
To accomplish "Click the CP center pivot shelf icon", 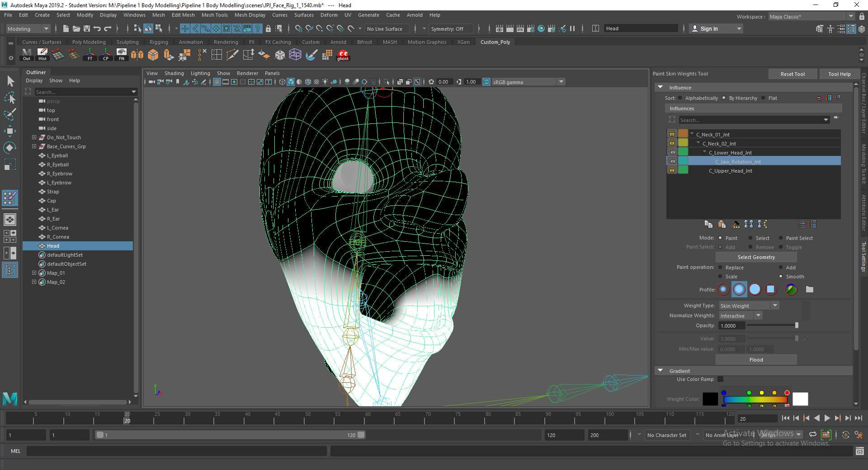I will tap(106, 55).
